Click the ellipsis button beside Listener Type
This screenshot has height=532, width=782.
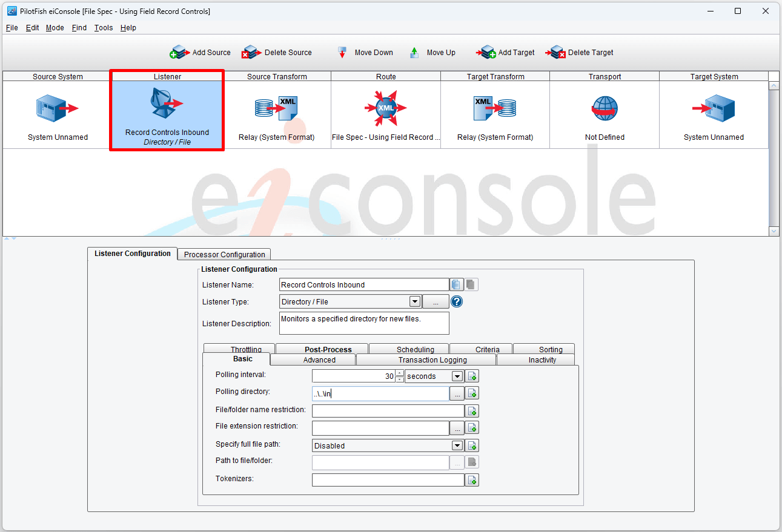point(436,301)
